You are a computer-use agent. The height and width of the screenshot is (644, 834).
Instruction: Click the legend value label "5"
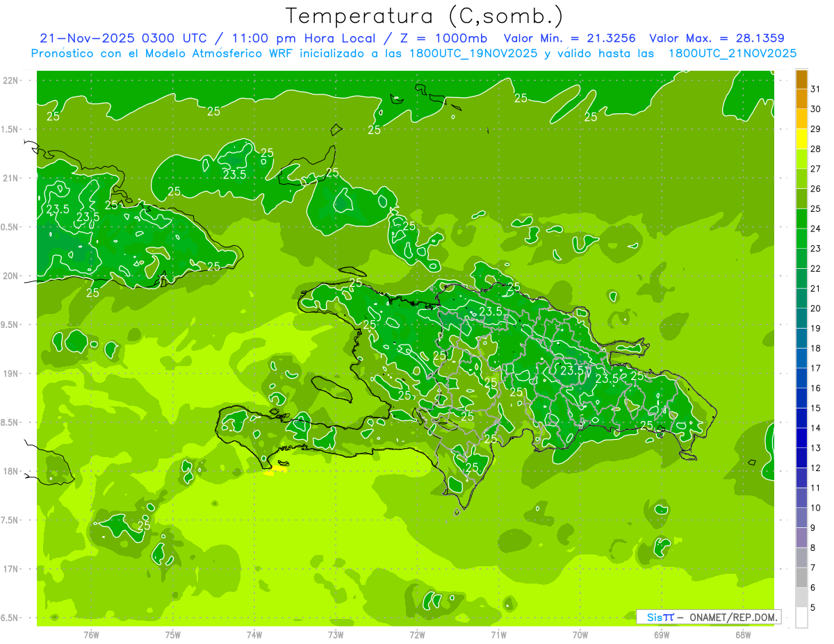coord(813,607)
